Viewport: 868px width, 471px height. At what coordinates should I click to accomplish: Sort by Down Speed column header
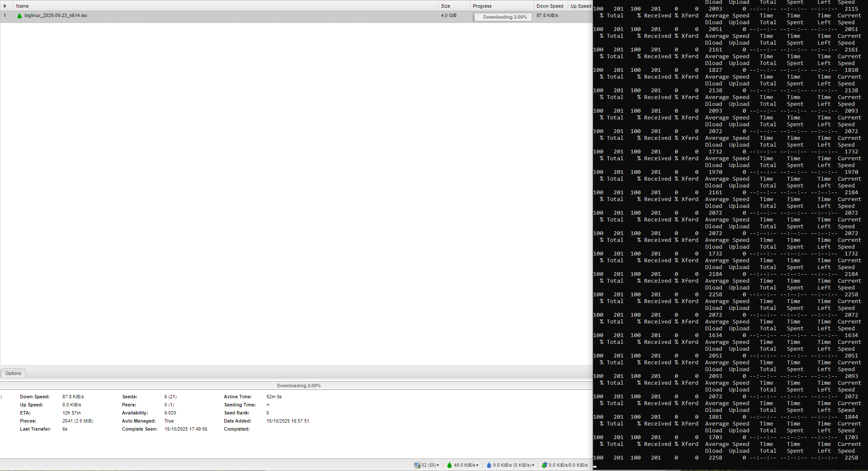click(549, 6)
